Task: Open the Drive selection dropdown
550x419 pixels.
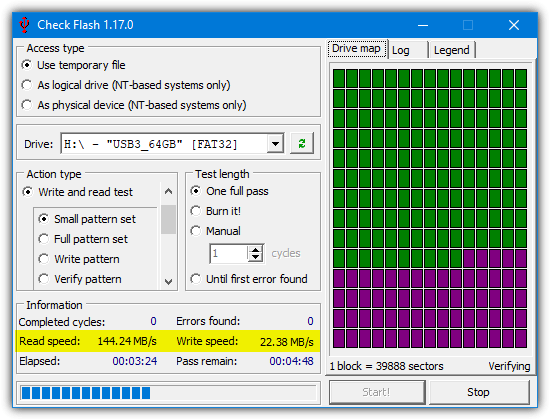Action: coord(275,143)
